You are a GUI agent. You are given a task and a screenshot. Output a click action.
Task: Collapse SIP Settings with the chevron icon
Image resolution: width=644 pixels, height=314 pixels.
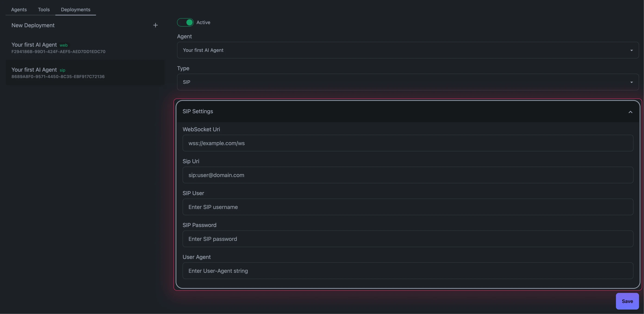[x=630, y=112]
